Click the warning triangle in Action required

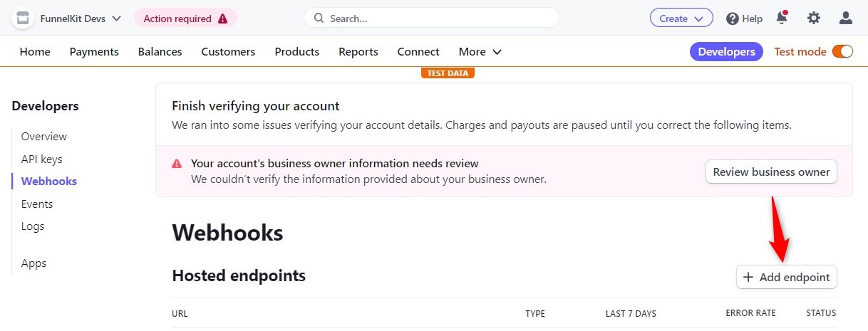point(223,19)
